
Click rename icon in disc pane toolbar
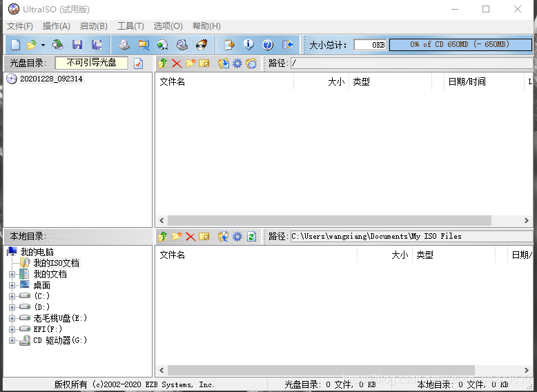click(x=204, y=63)
